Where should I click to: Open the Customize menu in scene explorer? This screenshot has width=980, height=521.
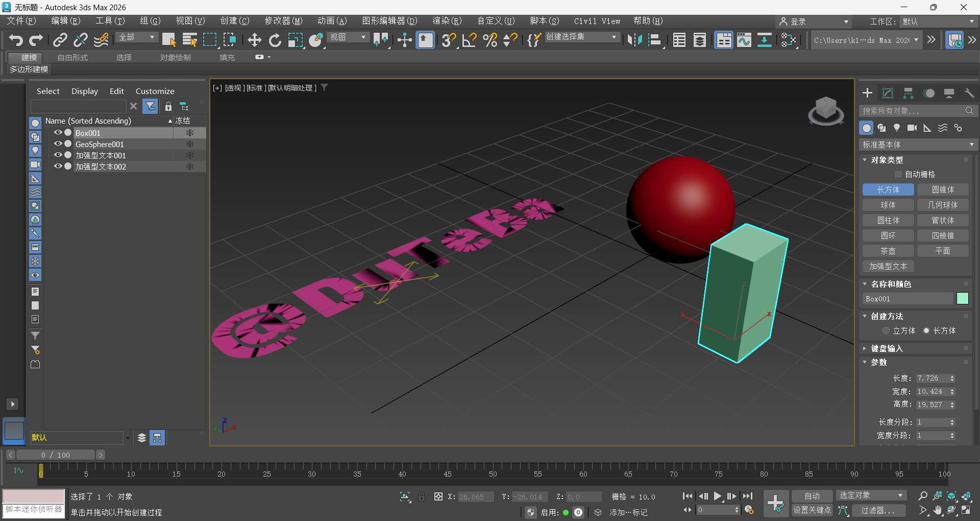coord(155,91)
